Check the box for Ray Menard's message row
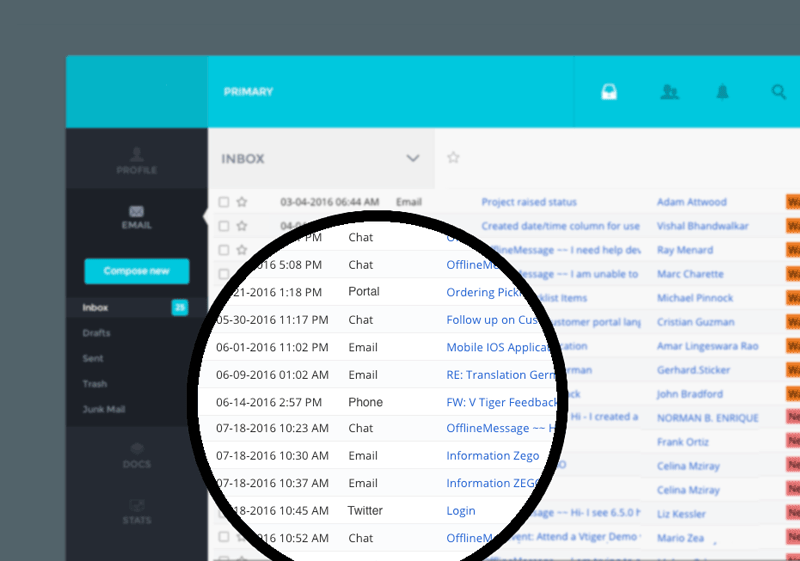 224,250
